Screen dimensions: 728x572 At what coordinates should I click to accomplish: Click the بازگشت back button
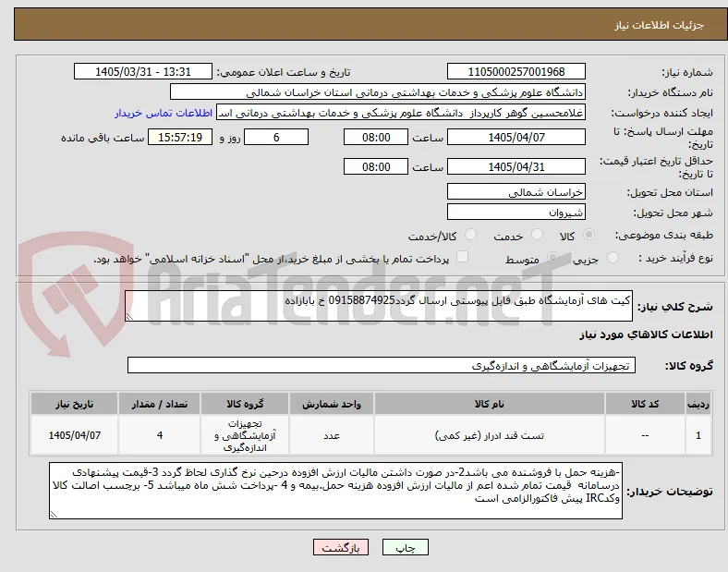[341, 548]
